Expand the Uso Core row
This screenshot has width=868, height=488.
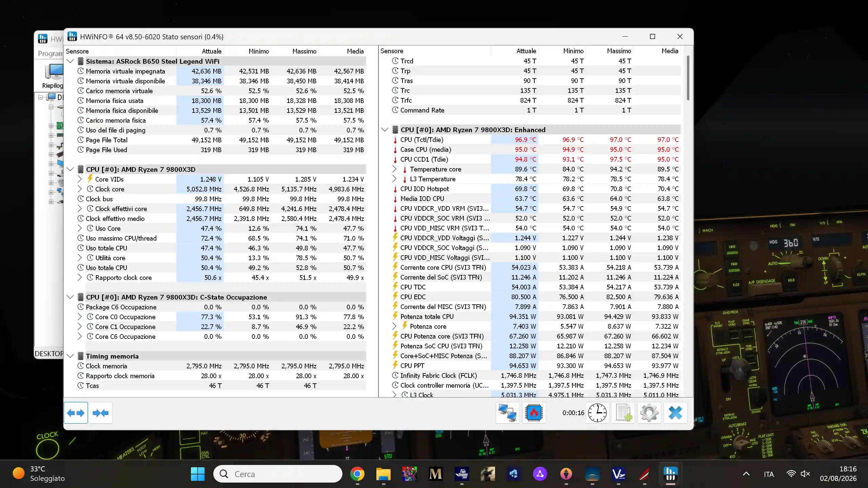click(x=80, y=228)
